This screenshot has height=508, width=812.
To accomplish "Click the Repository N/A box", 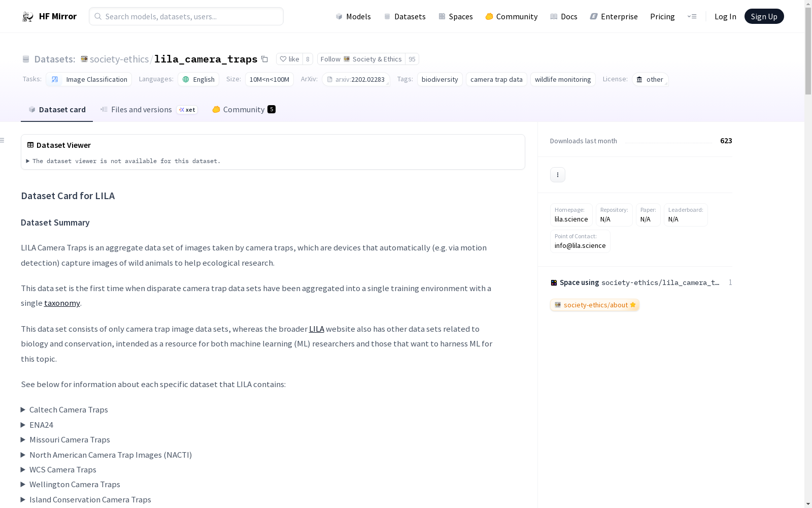I will pos(614,215).
